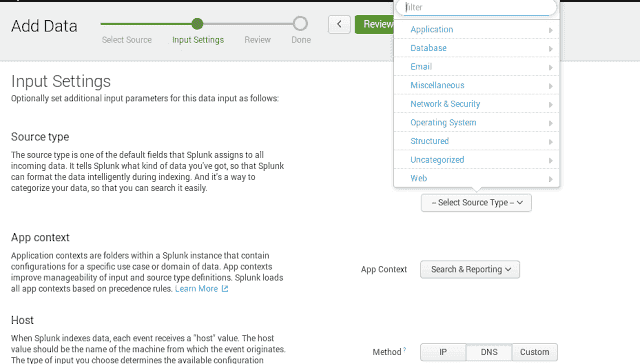Screen dimensions: 640x364
Task: Follow the Learn More link
Action: pos(196,289)
